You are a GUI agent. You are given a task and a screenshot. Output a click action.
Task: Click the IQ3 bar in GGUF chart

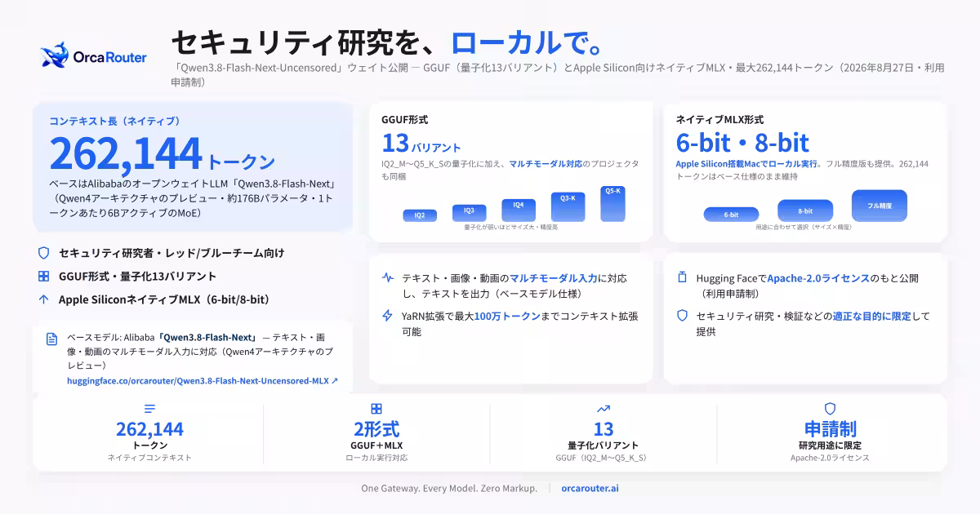coord(469,213)
